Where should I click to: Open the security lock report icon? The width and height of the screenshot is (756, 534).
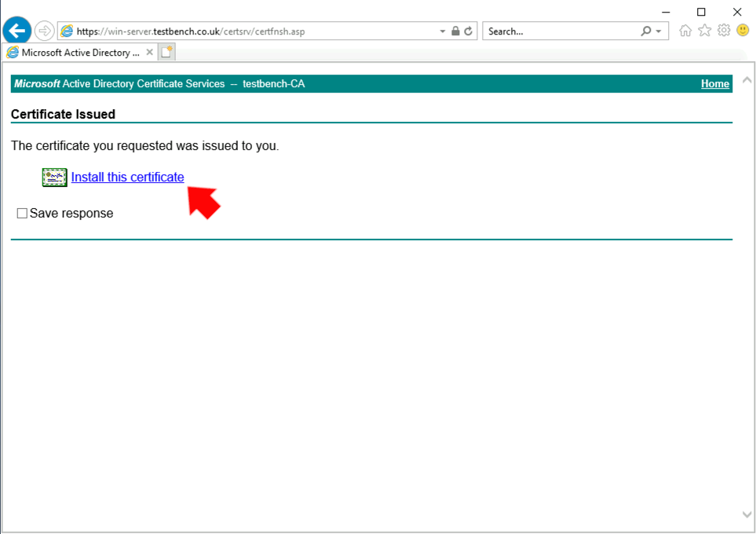455,31
